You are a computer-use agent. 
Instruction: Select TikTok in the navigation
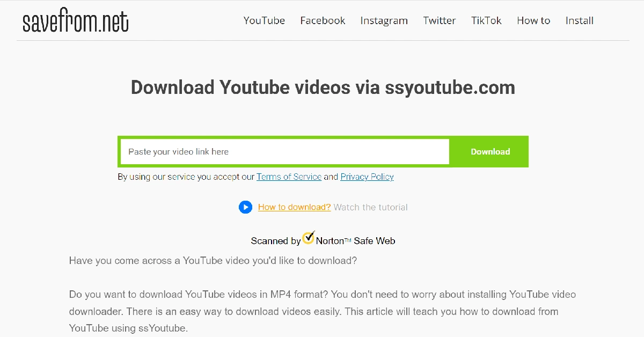pyautogui.click(x=486, y=20)
